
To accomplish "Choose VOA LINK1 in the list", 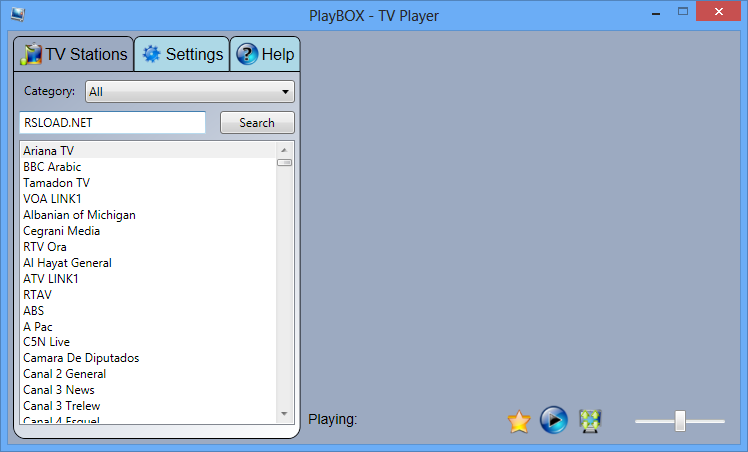I will point(148,199).
